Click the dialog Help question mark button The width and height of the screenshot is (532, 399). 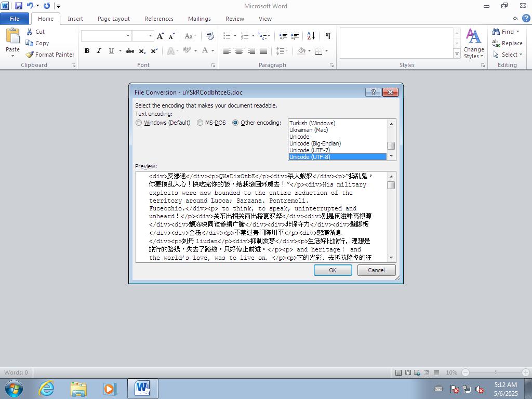pyautogui.click(x=373, y=92)
